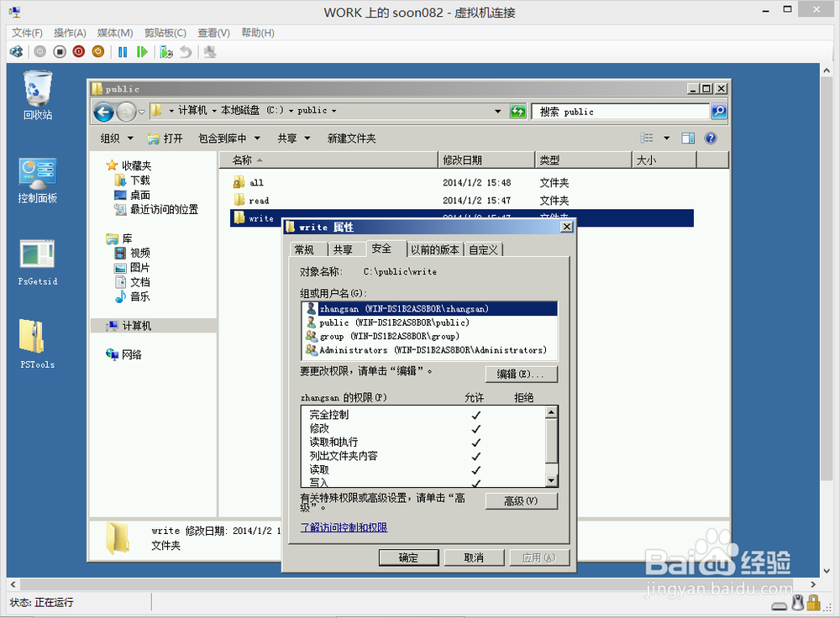The width and height of the screenshot is (840, 618).
Task: Select the 回收站 desktop icon
Action: point(38,96)
